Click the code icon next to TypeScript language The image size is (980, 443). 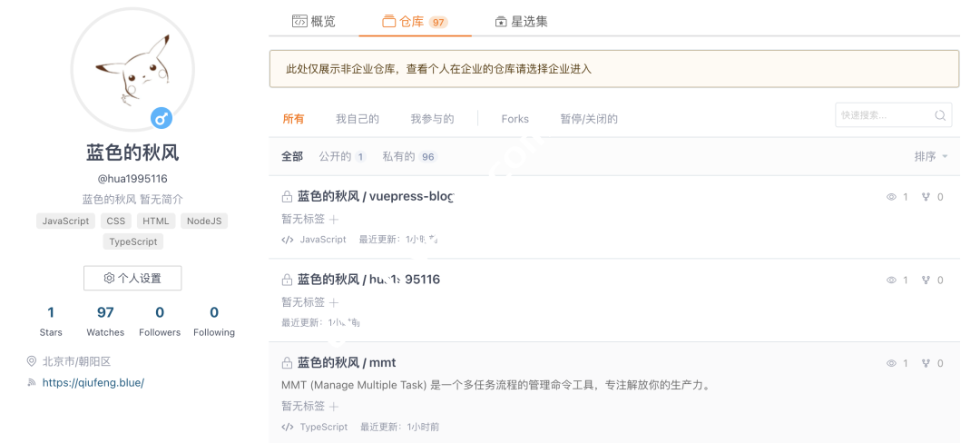(x=288, y=428)
